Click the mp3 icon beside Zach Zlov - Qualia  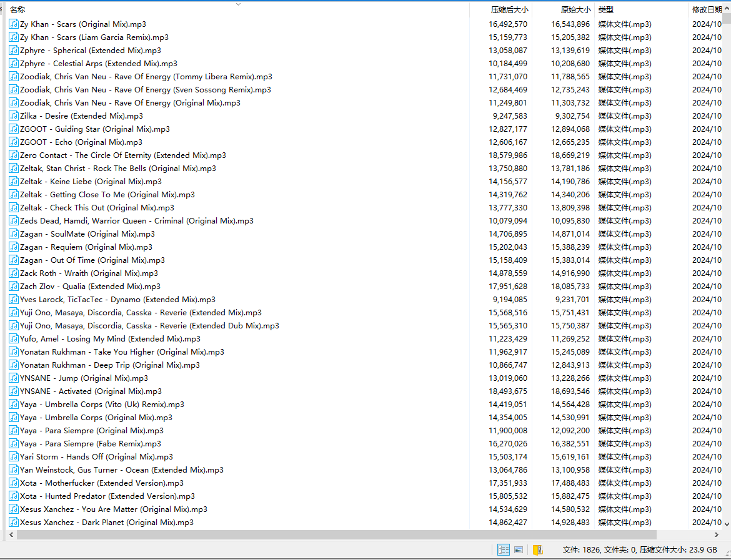14,287
